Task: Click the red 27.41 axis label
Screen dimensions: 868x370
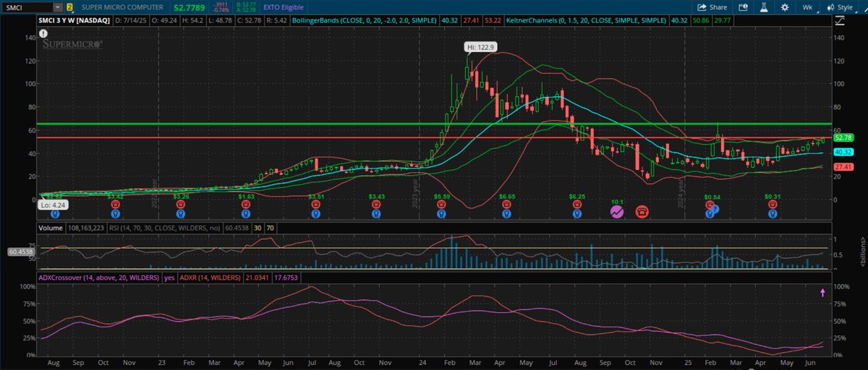Action: (x=844, y=167)
